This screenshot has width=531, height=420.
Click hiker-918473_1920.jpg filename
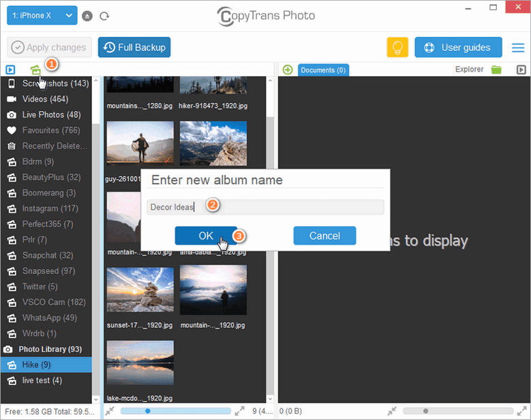(213, 106)
